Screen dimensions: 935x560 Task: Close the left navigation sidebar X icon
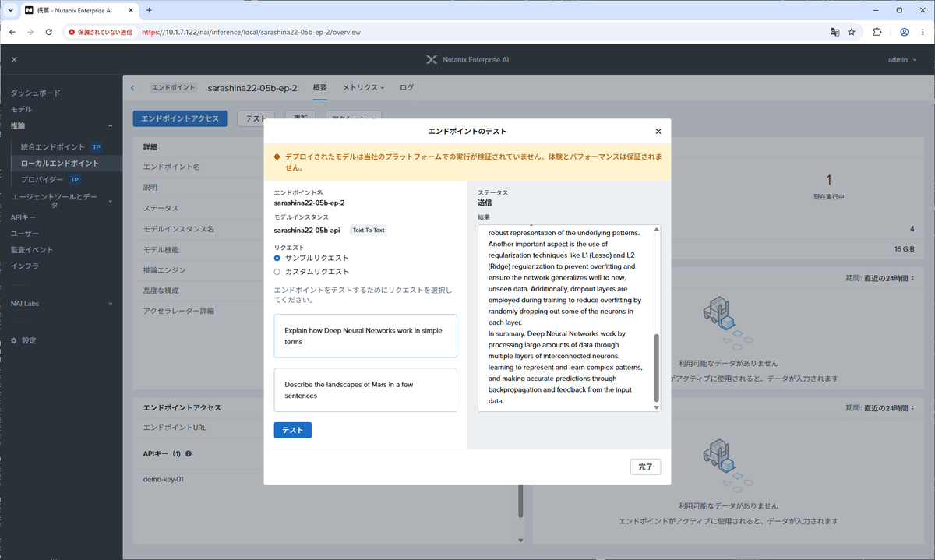click(x=14, y=59)
